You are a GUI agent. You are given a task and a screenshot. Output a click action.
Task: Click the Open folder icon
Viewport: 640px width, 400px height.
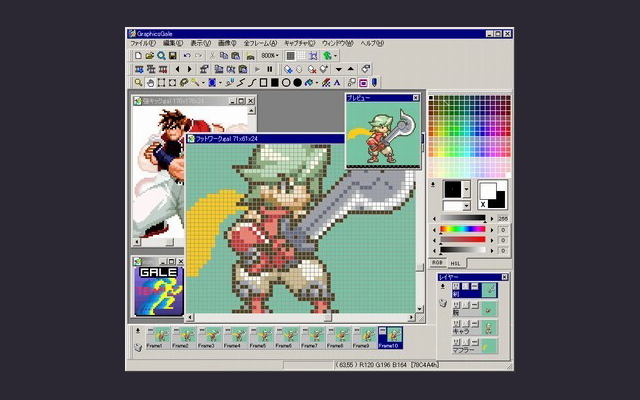pos(149,56)
